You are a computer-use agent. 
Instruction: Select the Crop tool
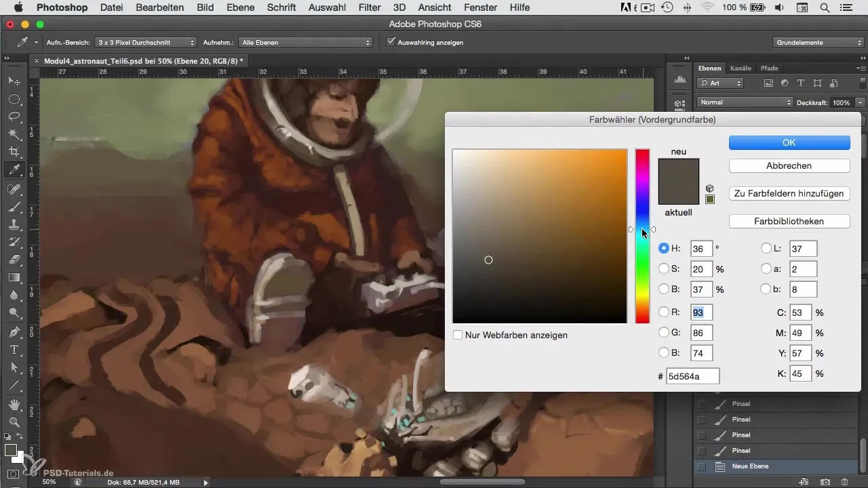(x=14, y=152)
